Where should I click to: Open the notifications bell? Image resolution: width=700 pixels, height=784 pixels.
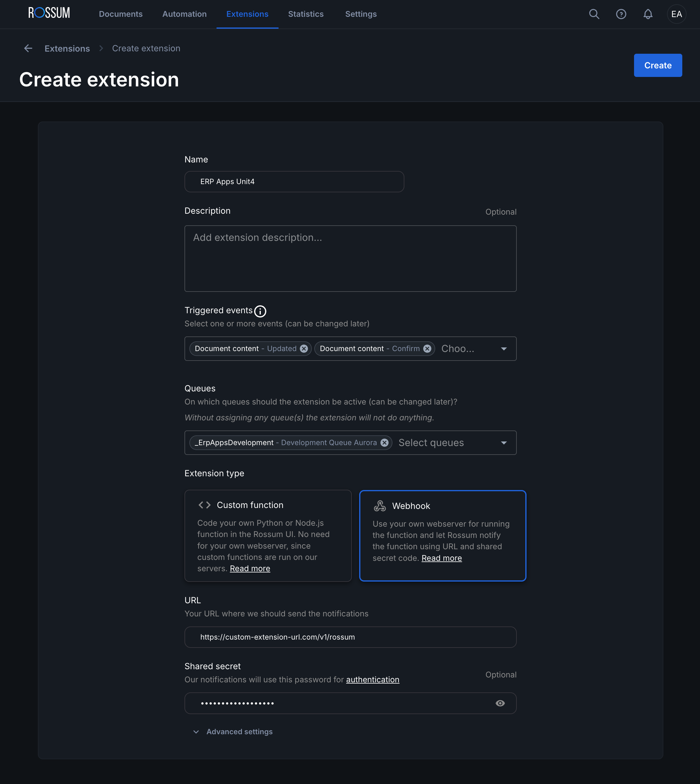point(648,14)
